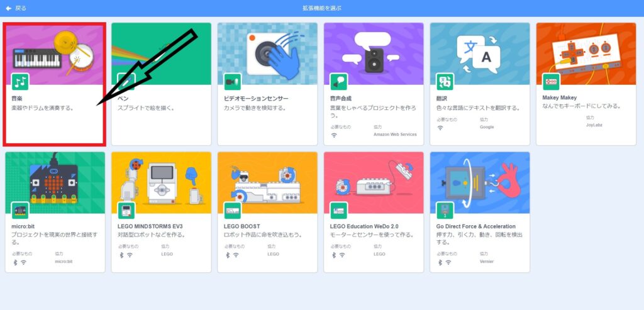Select micro:bit extension title
Screen dimensions: 644x310
(x=23, y=226)
